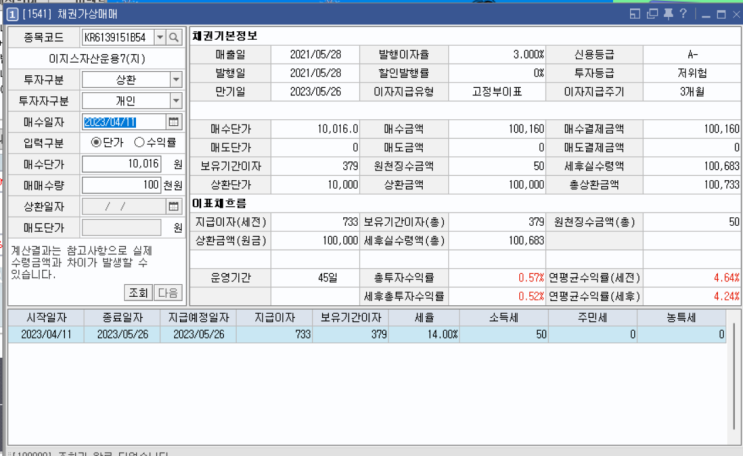Click the 발행이자율 value 3.000%
Viewport: 743px width, 456px height.
pos(528,55)
